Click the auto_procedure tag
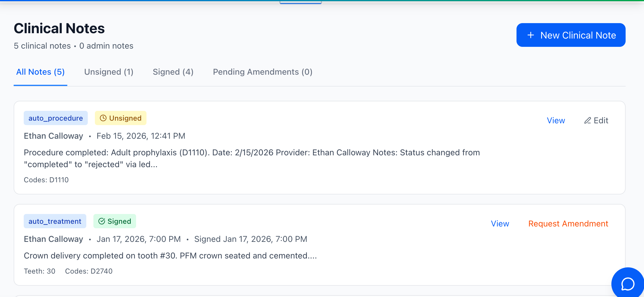This screenshot has height=297, width=644. point(55,118)
